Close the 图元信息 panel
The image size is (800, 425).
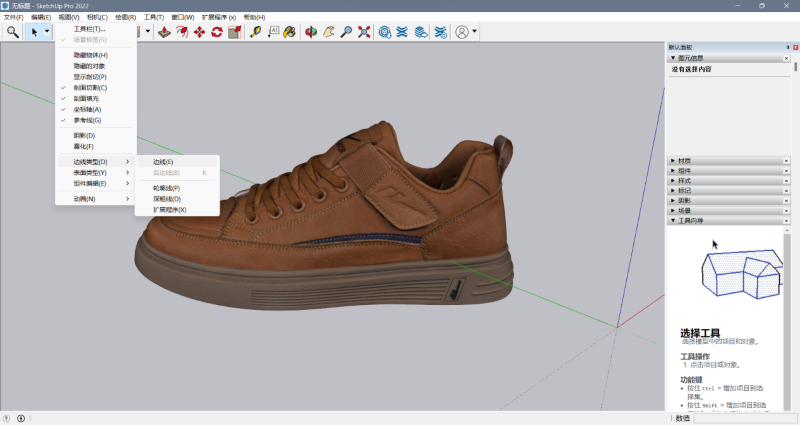[x=786, y=58]
